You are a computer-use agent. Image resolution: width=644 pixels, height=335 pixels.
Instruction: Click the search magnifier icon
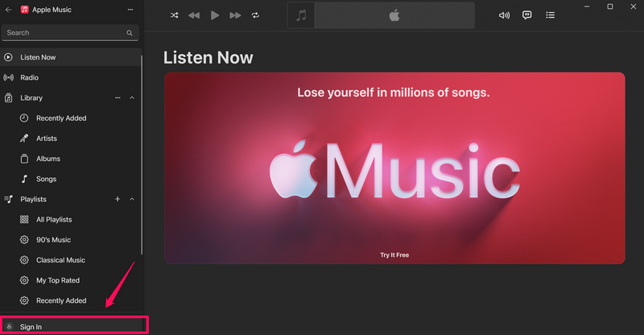point(130,33)
